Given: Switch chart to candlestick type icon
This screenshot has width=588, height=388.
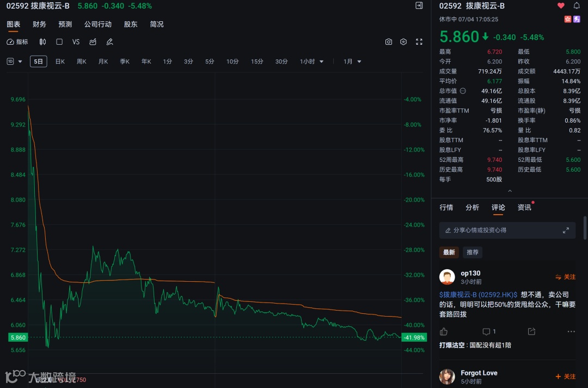Looking at the screenshot, I should pyautogui.click(x=43, y=41).
